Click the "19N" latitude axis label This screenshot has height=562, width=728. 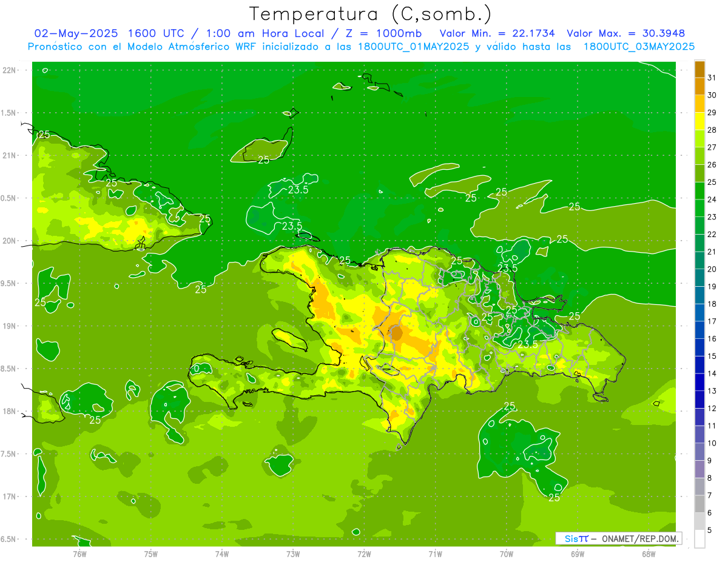[x=10, y=326]
